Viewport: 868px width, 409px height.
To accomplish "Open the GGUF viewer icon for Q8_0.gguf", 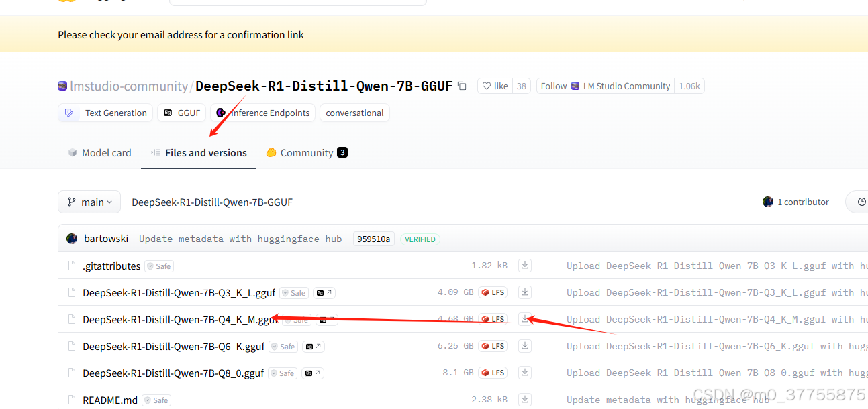I will [313, 373].
